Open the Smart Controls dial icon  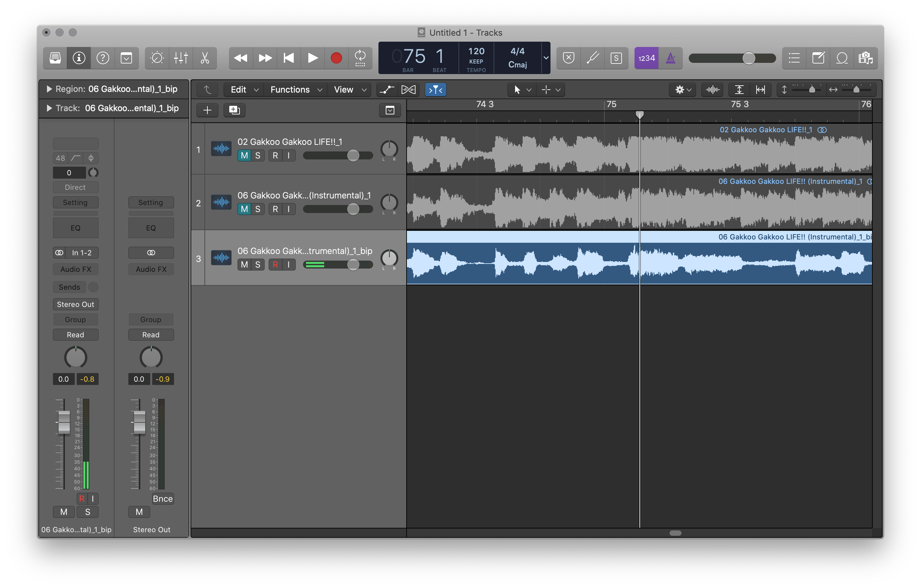(157, 58)
